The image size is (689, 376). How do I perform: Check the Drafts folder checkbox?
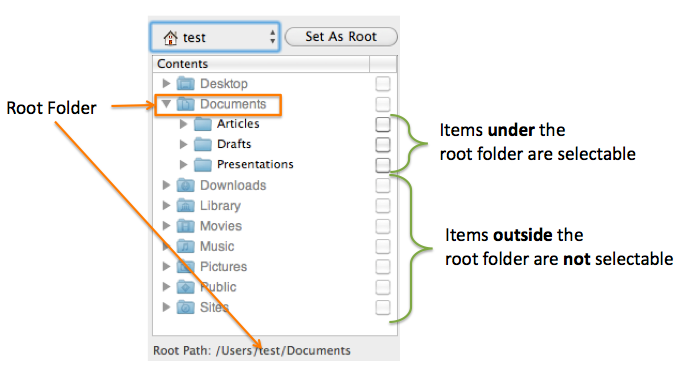383,145
